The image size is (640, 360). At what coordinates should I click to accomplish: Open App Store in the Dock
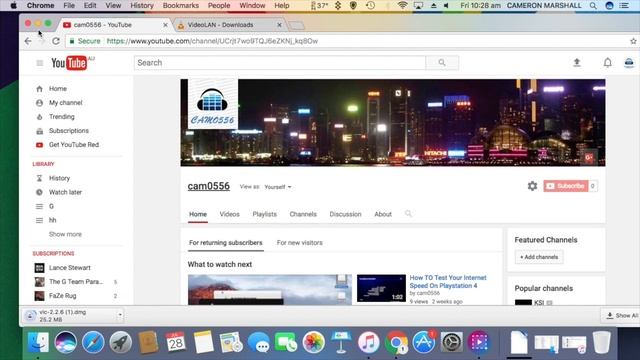424,342
